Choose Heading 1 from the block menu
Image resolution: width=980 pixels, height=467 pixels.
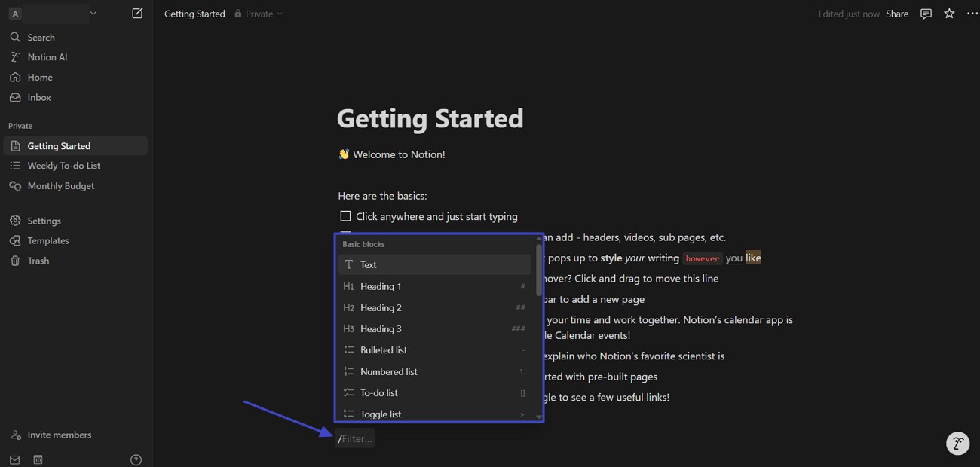(x=434, y=286)
